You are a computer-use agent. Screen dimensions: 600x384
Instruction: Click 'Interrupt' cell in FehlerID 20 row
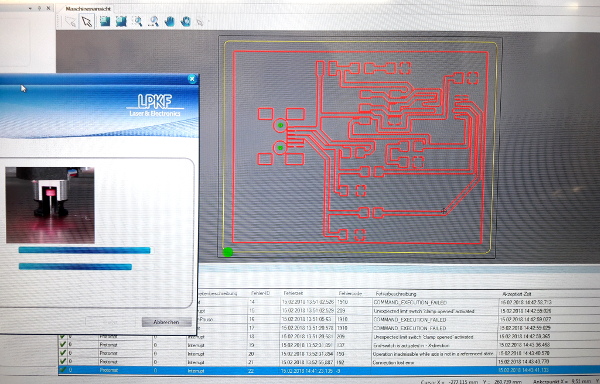pos(196,354)
